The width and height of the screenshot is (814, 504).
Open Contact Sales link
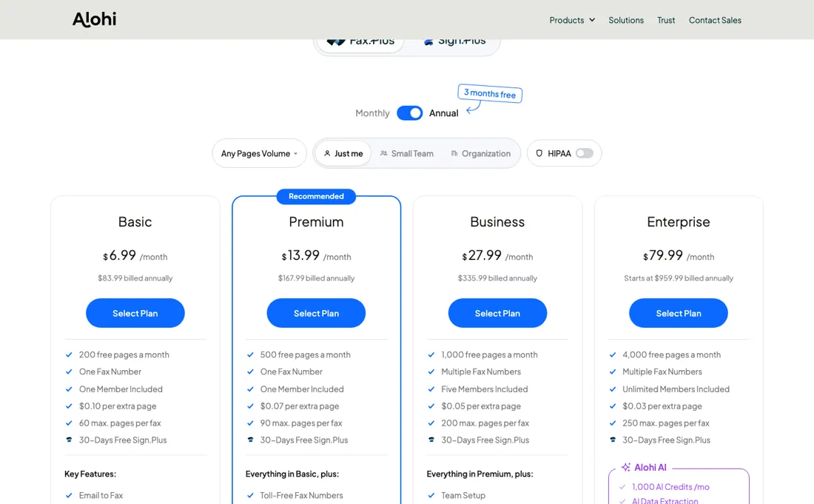pos(715,20)
